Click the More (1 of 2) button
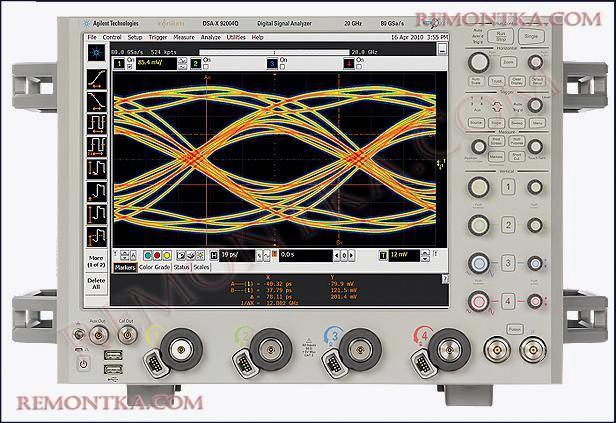This screenshot has height=423, width=616. pos(96,262)
